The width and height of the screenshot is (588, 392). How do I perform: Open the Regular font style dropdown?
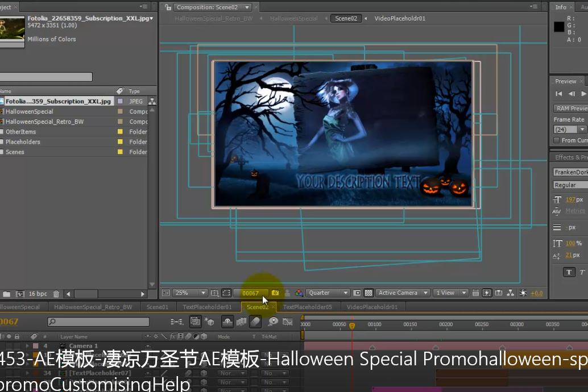coord(570,185)
